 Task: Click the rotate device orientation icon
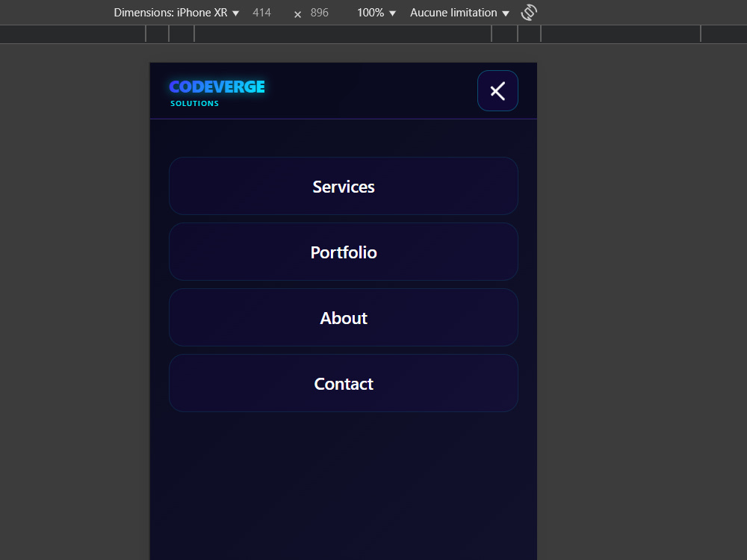(529, 13)
